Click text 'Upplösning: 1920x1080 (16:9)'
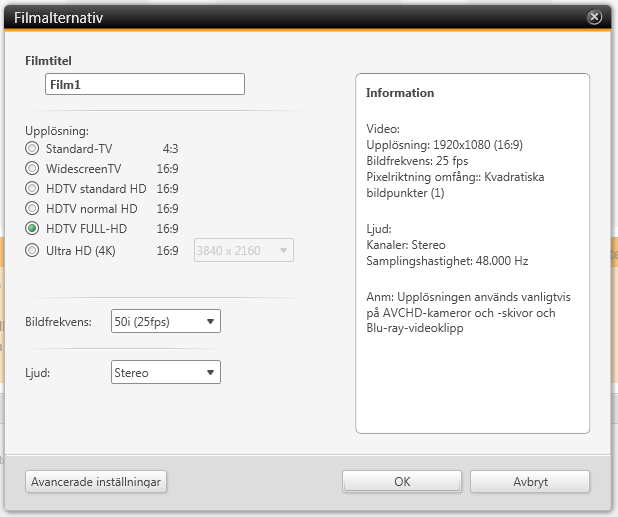The height and width of the screenshot is (517, 618). coord(444,145)
